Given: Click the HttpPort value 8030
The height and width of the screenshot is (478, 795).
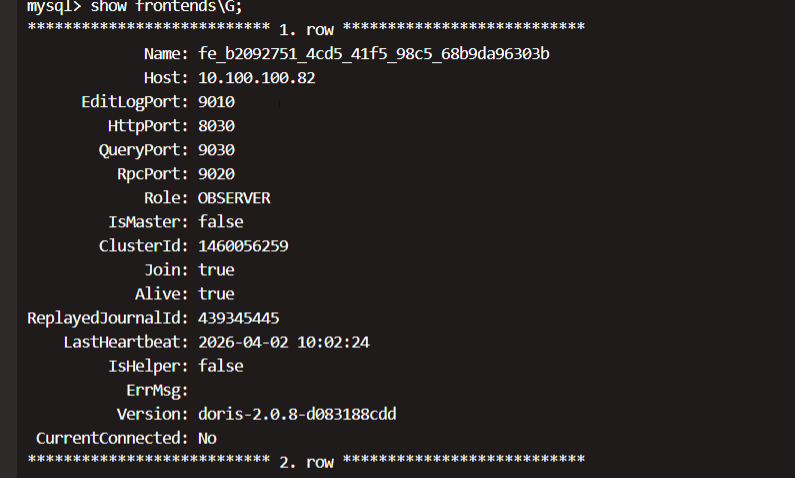Looking at the screenshot, I should [216, 125].
